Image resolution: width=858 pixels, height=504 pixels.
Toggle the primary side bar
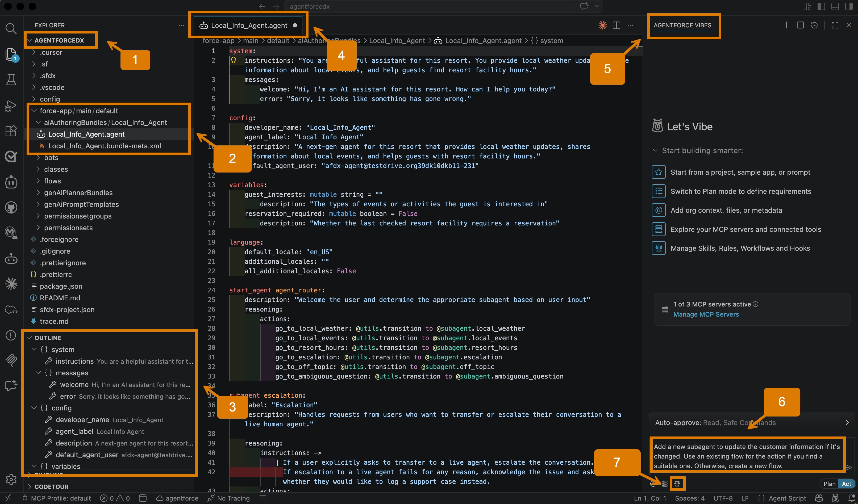pyautogui.click(x=821, y=6)
